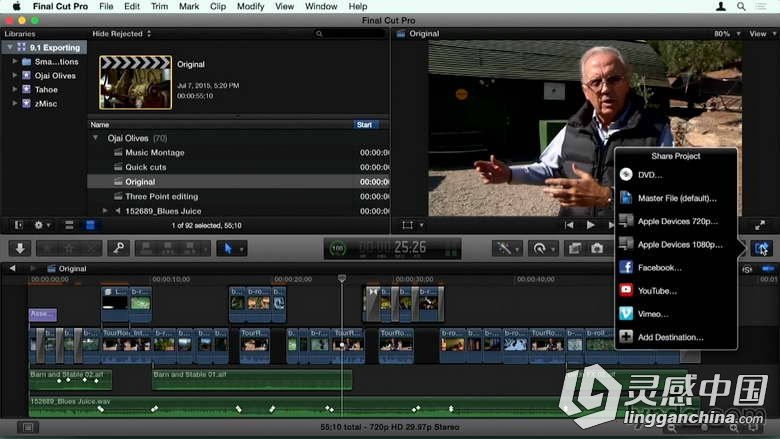This screenshot has height=439, width=780.
Task: Click the Facebook icon in Share Project
Action: 626,267
